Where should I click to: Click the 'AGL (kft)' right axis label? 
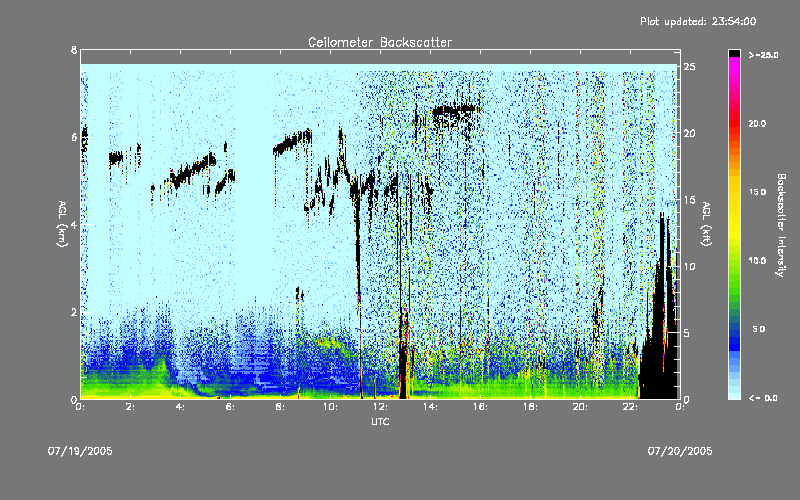click(706, 224)
